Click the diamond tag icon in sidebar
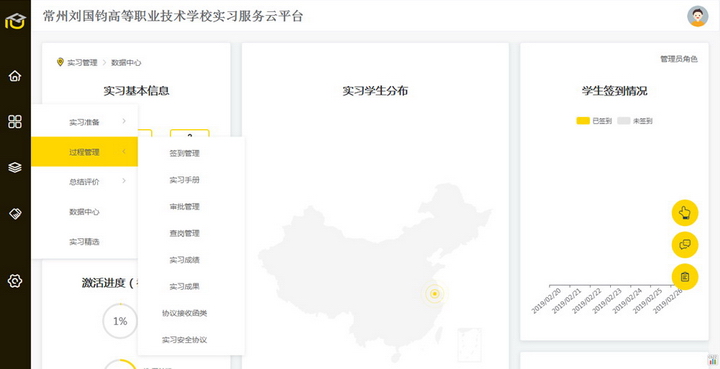The width and height of the screenshot is (720, 369). click(15, 214)
